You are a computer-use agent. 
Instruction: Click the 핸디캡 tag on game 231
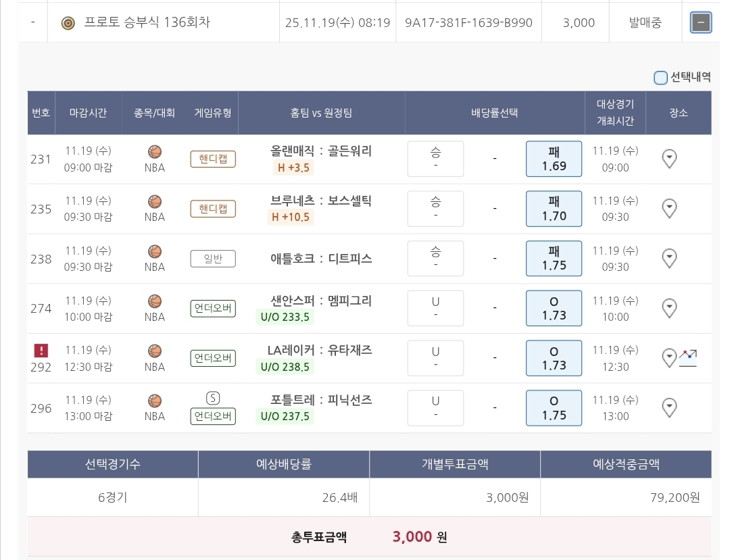(213, 159)
